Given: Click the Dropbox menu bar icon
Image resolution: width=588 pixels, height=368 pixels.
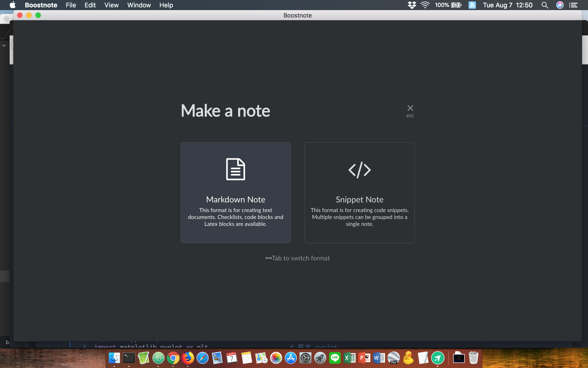Looking at the screenshot, I should pyautogui.click(x=412, y=5).
